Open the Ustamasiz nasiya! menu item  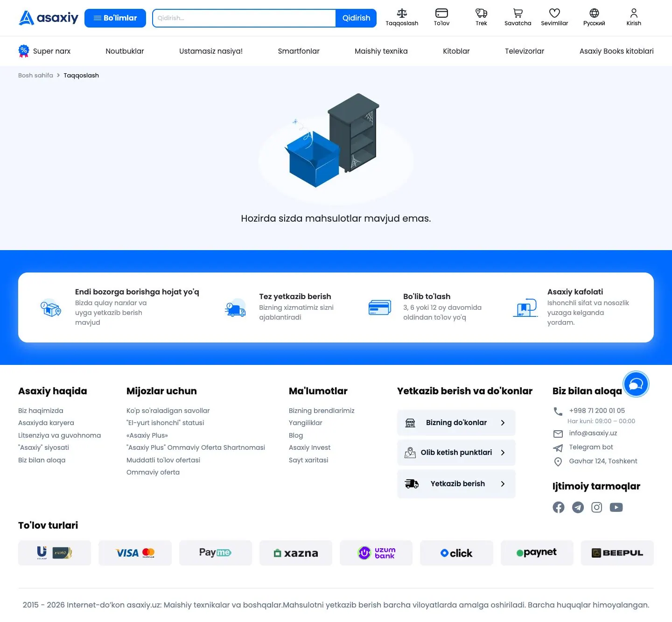211,51
